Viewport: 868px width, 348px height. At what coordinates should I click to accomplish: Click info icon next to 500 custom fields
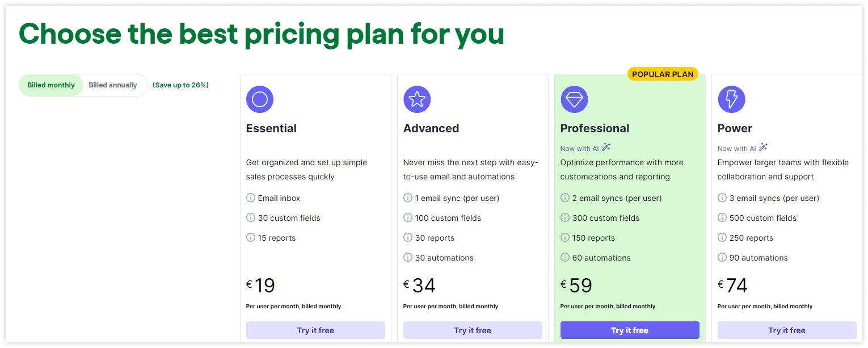pyautogui.click(x=722, y=218)
